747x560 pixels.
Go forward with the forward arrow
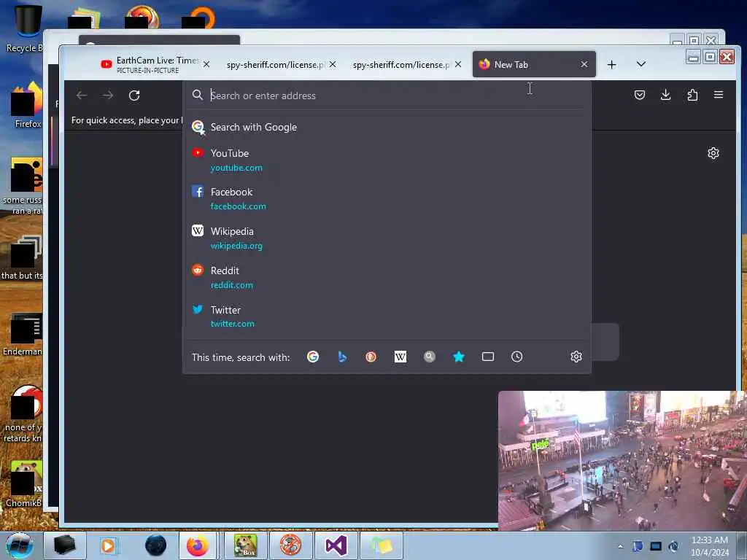[x=108, y=96]
